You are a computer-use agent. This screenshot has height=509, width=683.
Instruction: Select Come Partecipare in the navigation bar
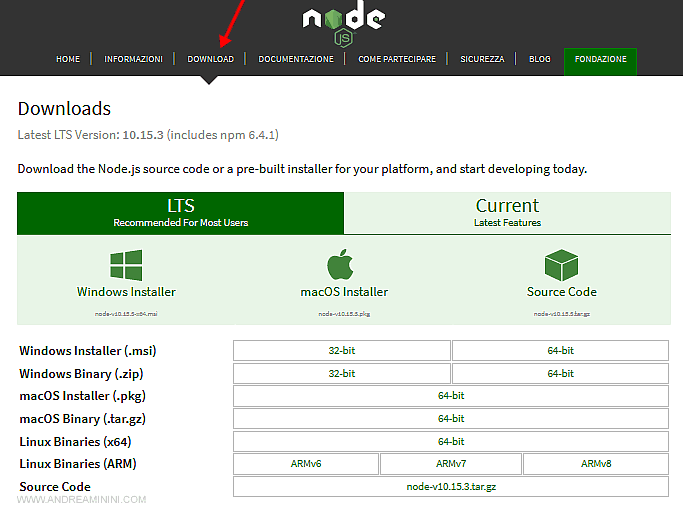(397, 60)
